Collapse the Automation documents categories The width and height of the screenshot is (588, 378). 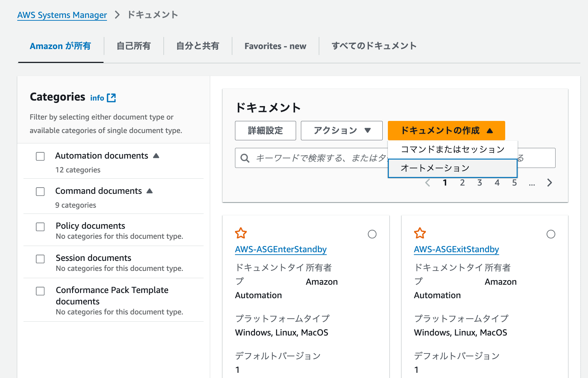pyautogui.click(x=156, y=156)
